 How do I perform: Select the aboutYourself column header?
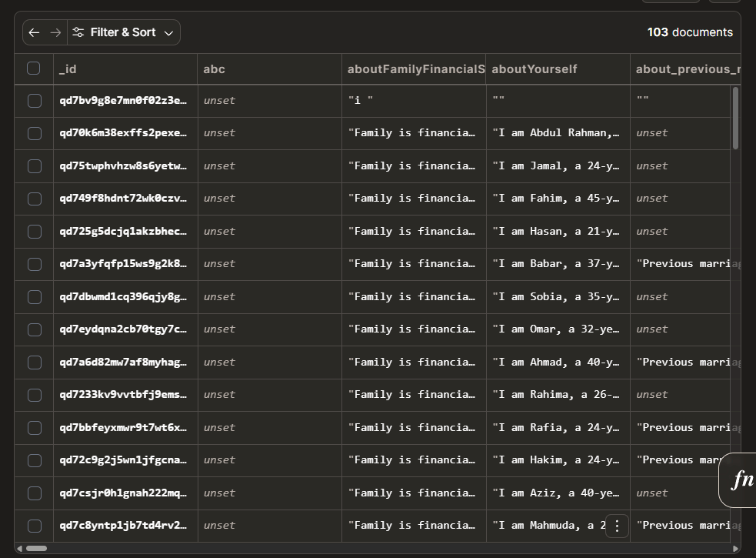click(558, 69)
